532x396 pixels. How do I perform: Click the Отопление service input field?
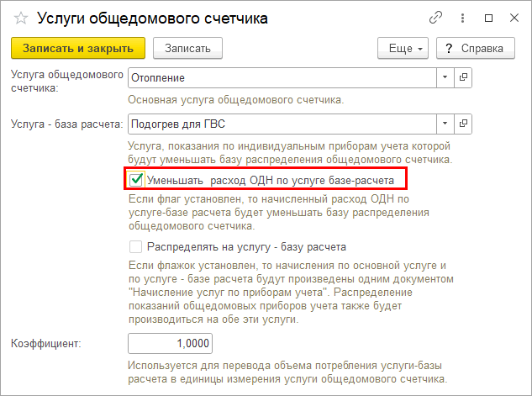coord(282,77)
